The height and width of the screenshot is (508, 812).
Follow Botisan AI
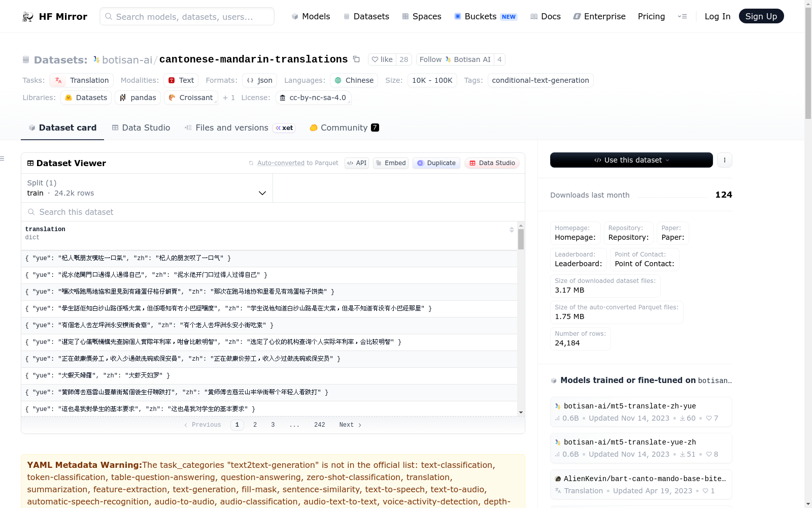[x=455, y=59]
